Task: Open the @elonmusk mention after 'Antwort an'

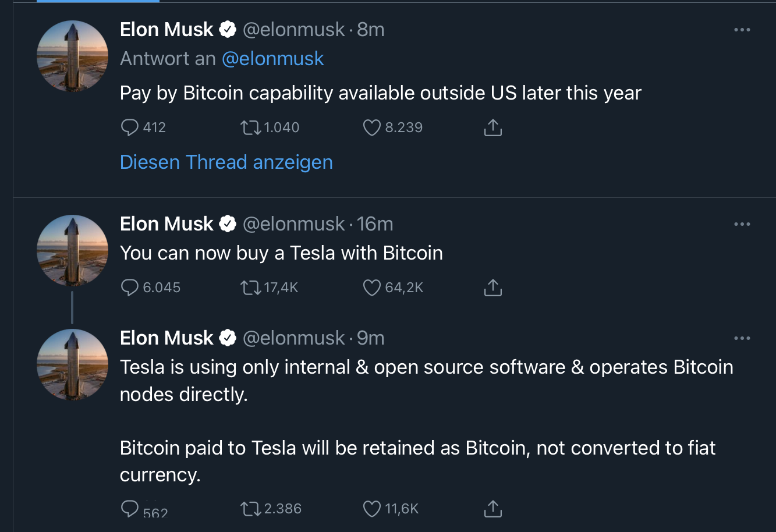Action: (272, 59)
